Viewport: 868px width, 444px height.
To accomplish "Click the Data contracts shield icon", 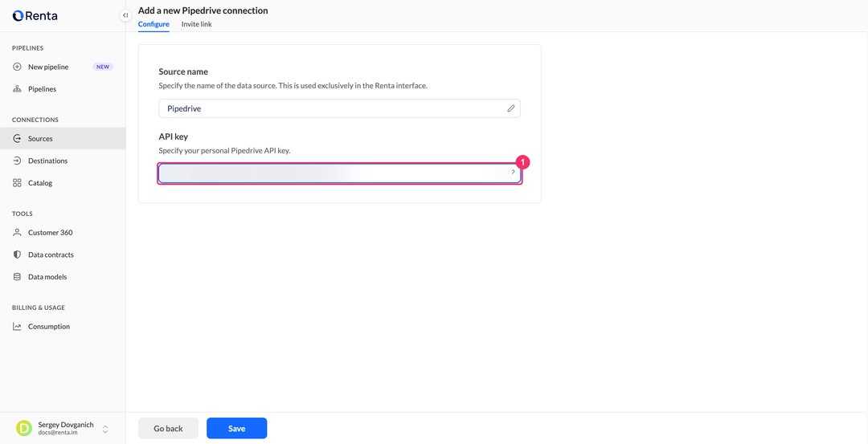I will pyautogui.click(x=17, y=255).
